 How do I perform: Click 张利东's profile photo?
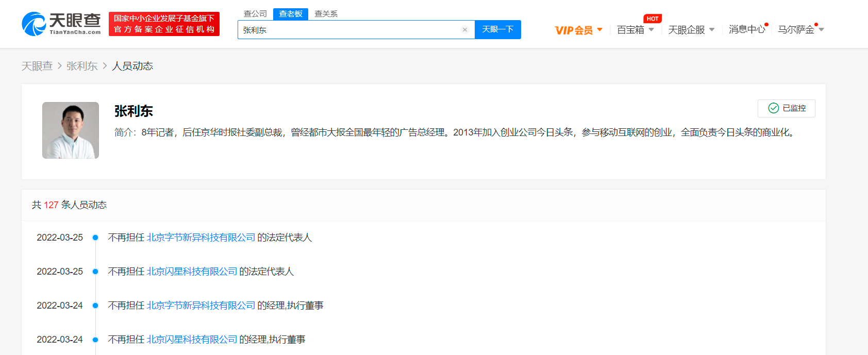click(x=71, y=130)
